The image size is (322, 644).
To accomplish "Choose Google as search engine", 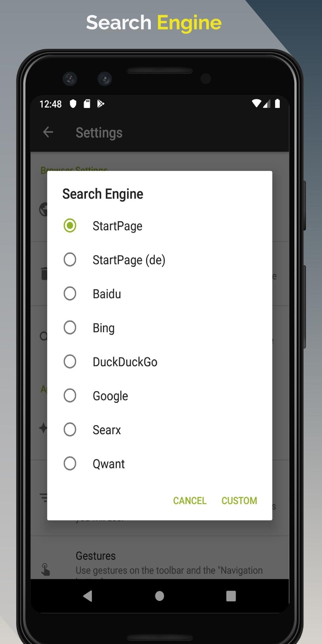I will click(x=70, y=396).
